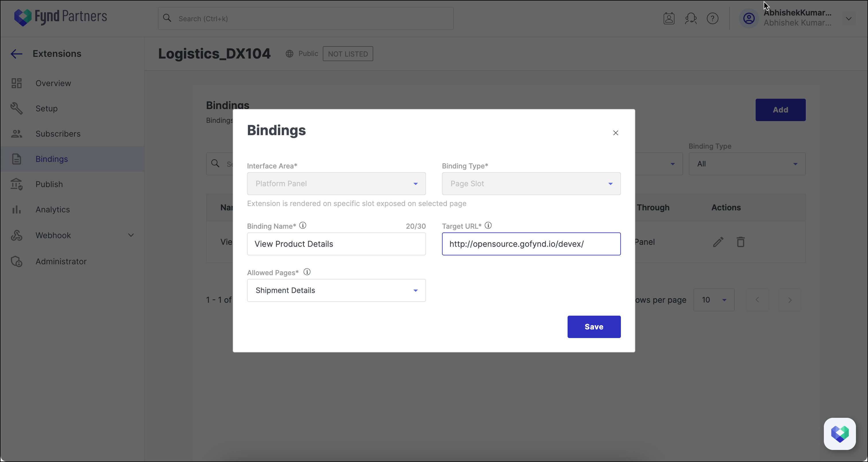Open the rows per page dropdown
This screenshot has height=462, width=868.
[x=714, y=300]
